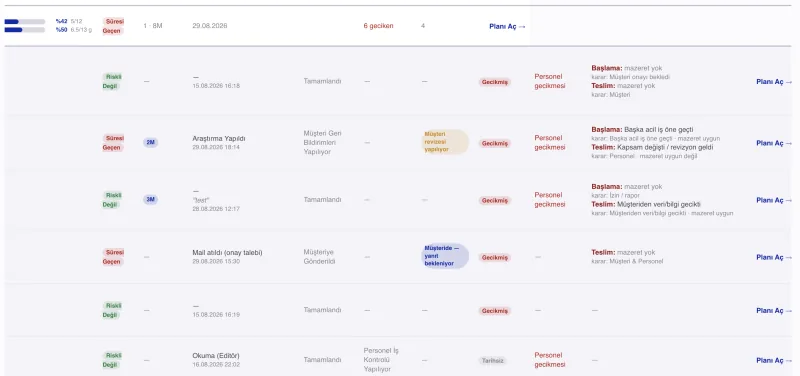Screen dimensions: 800x376
Task: Click 'Teslim: Müşteriden veri/bilgi gecikti'
Action: click(646, 205)
